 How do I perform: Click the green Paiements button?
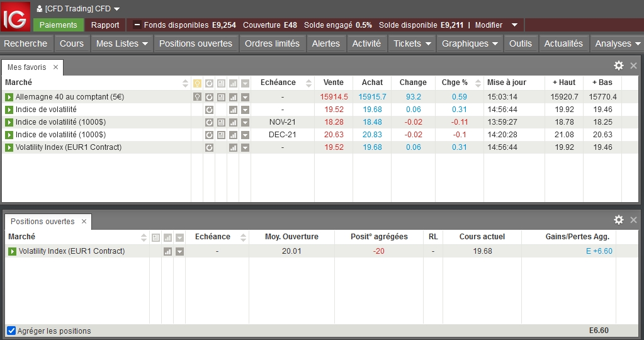tap(59, 25)
